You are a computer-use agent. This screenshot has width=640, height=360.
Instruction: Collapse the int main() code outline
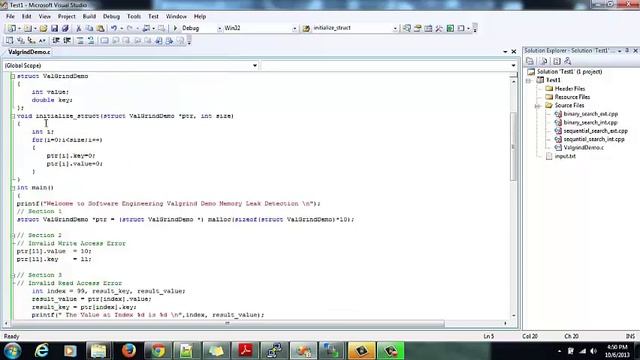click(13, 188)
